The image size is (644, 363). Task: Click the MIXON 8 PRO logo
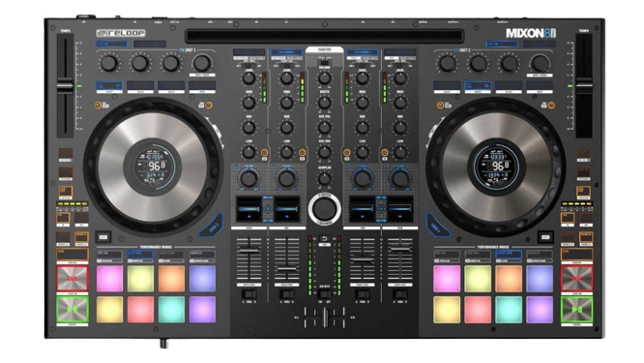[x=531, y=33]
